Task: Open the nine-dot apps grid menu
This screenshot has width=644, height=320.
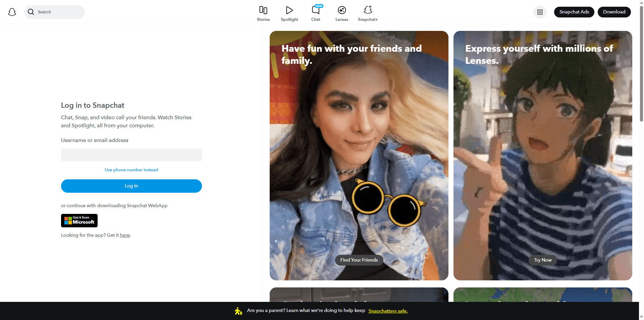Action: pyautogui.click(x=540, y=12)
